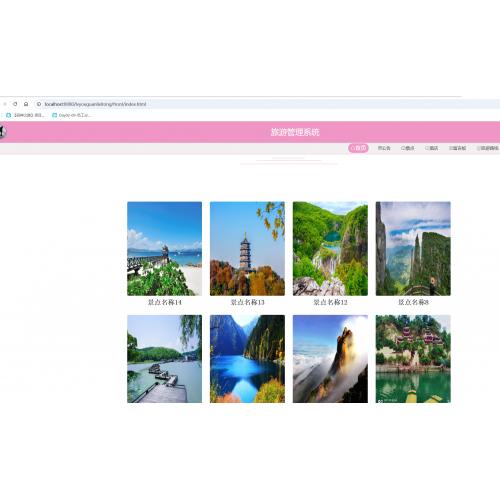This screenshot has height=500, width=500.
Task: View site information icon beside the URL
Action: 39,104
